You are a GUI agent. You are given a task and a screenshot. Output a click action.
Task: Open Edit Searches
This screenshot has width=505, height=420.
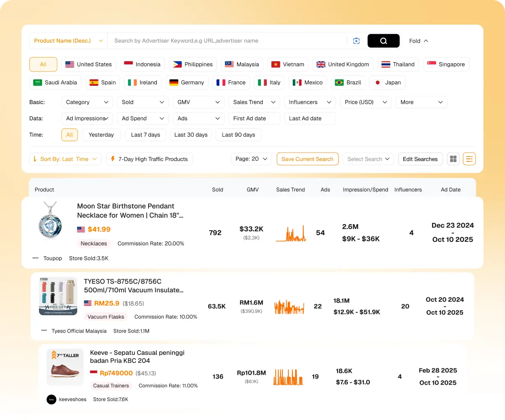pos(420,159)
